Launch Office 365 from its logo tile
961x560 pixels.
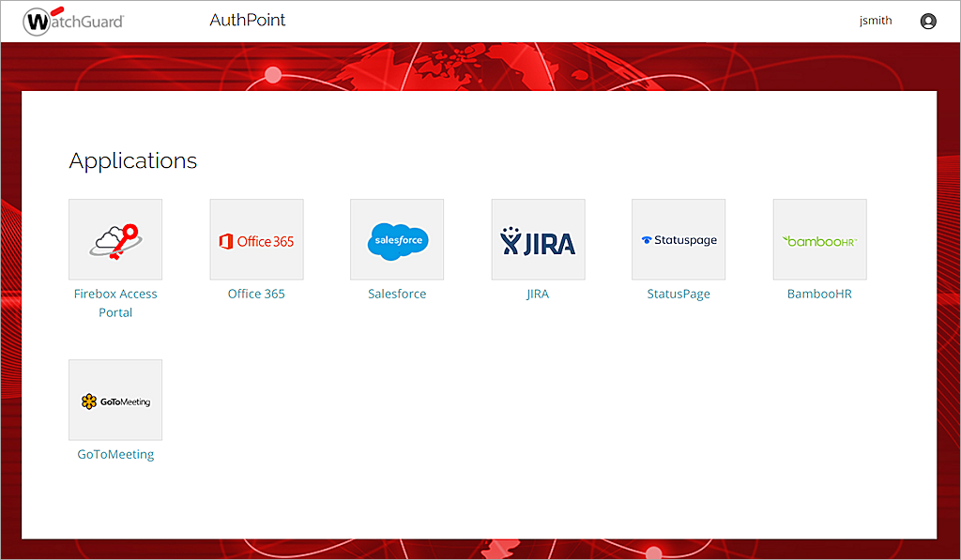(256, 239)
